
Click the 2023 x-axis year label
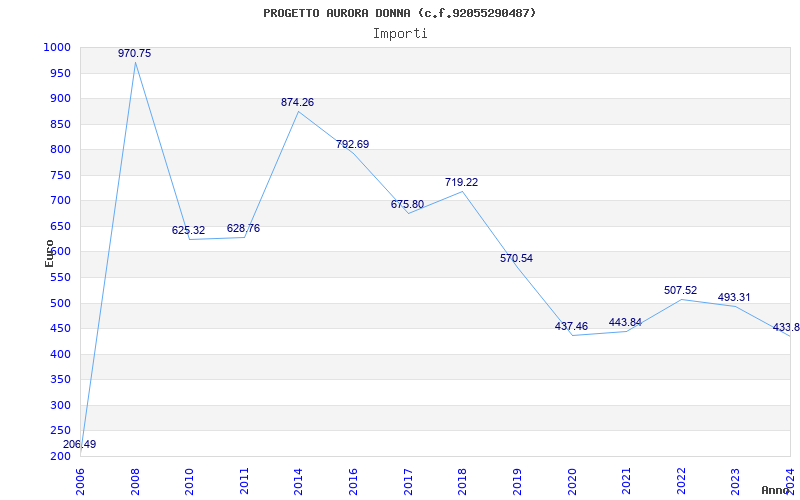coord(735,481)
